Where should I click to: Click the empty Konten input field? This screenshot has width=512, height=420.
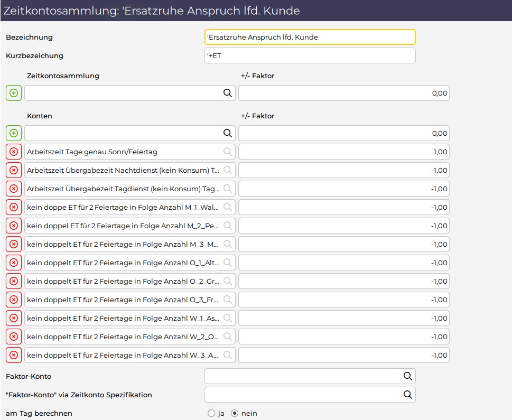(x=130, y=133)
